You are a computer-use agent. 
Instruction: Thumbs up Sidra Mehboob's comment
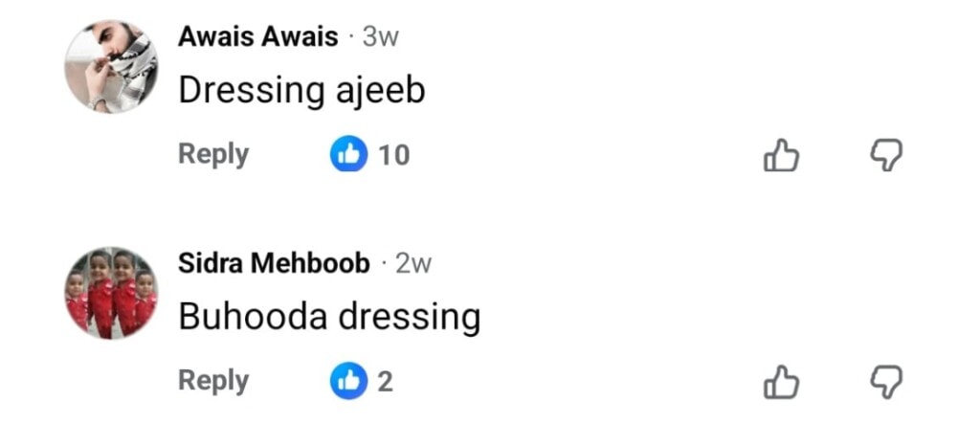point(781,383)
